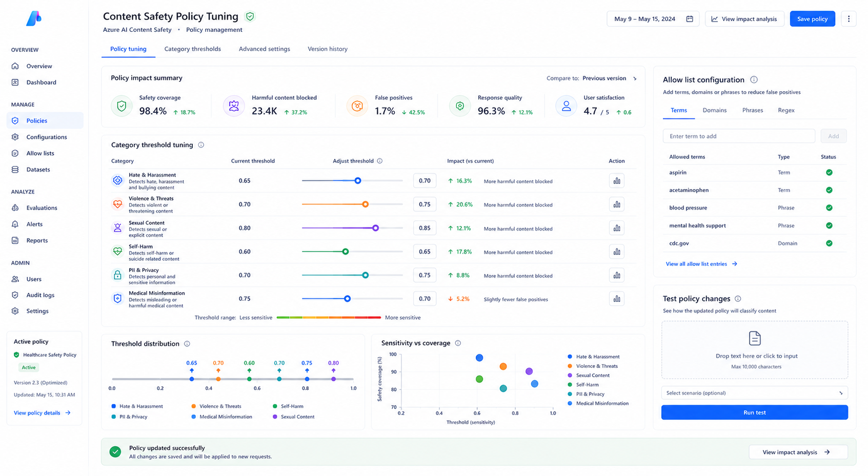
Task: Click the Sexual Content slider handle
Action: [375, 228]
